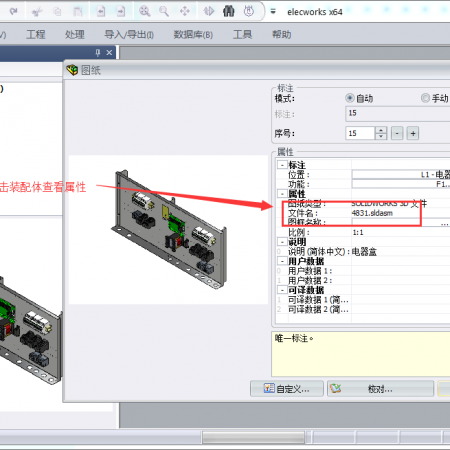Image resolution: width=450 pixels, height=450 pixels.
Task: Click the redo arrow icon in the toolbar
Action: click(14, 12)
